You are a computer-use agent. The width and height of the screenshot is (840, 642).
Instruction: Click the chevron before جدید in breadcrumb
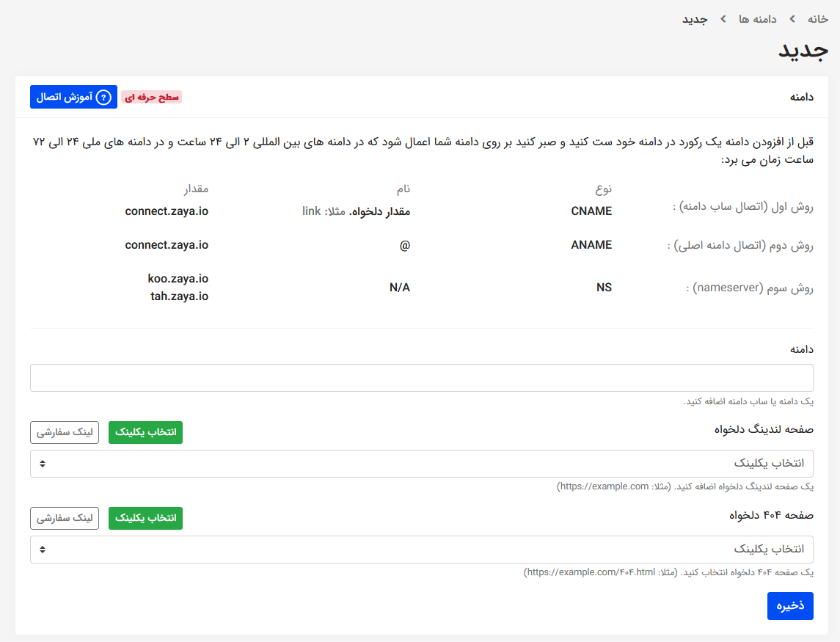point(723,18)
